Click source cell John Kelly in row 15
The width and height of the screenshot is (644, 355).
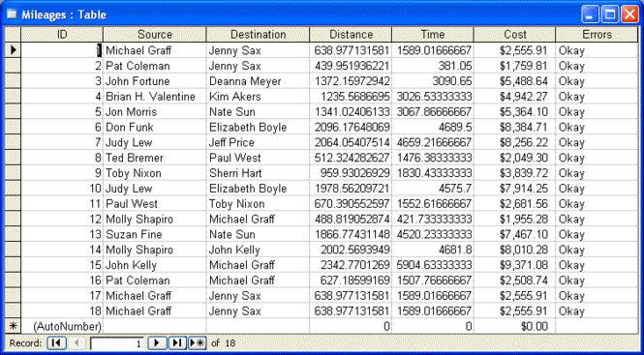(x=154, y=265)
